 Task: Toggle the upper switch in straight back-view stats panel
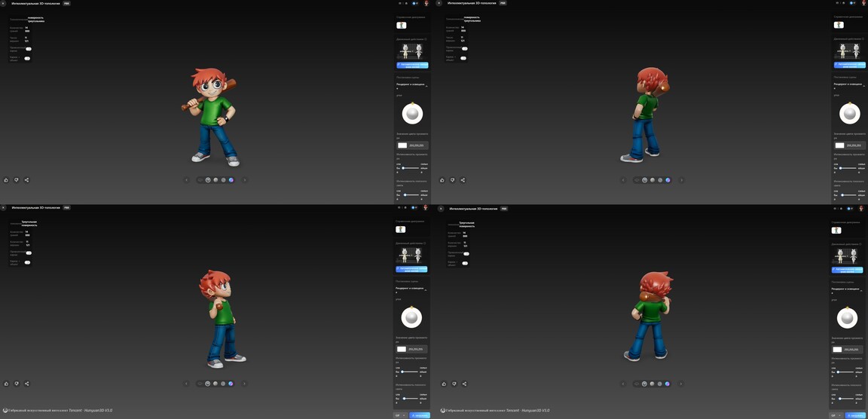(466, 254)
